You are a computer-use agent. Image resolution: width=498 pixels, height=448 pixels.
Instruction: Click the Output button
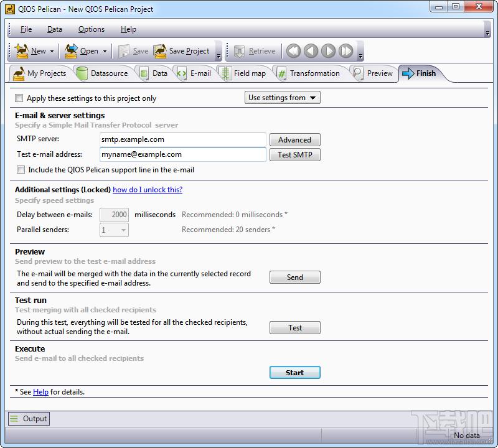(29, 419)
